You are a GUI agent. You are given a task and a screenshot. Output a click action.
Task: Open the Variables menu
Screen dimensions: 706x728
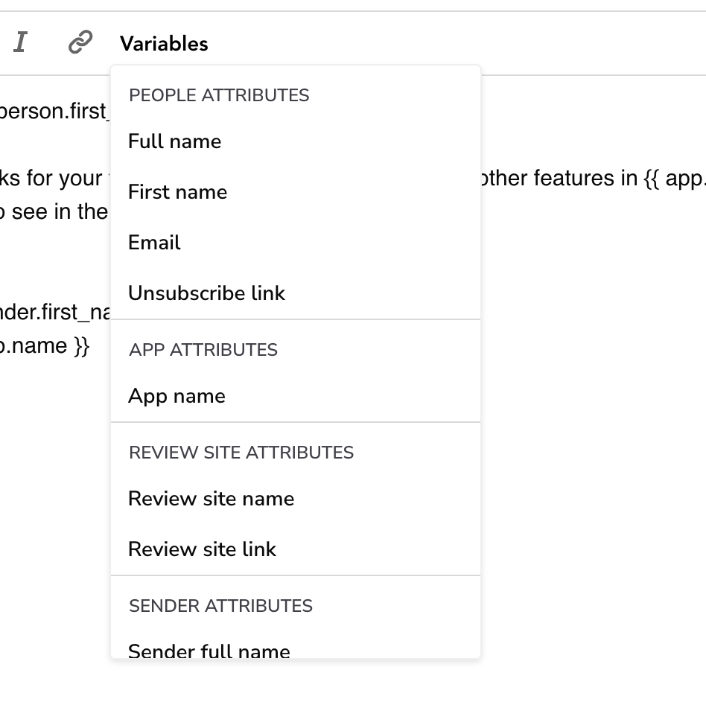(164, 43)
